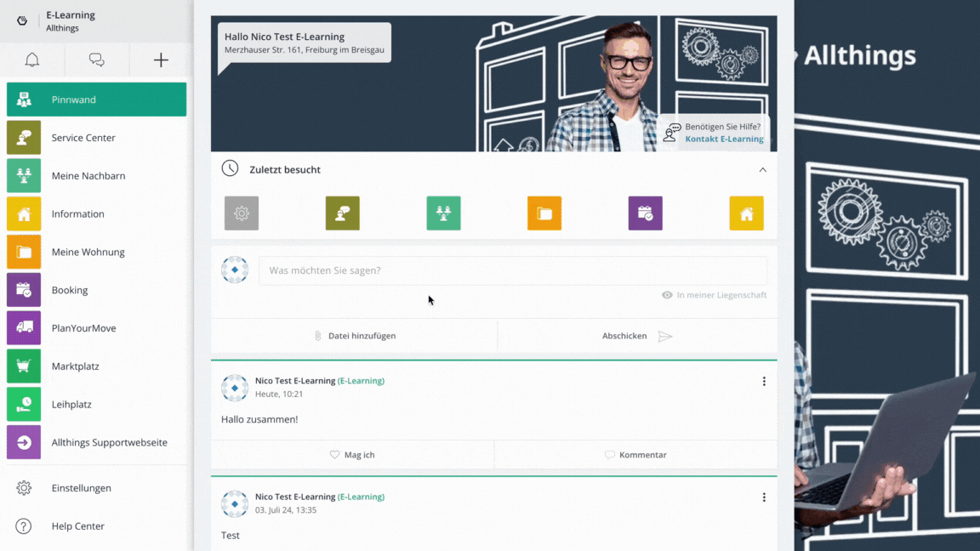Click the E-Learning Allthings header title

coord(71,20)
